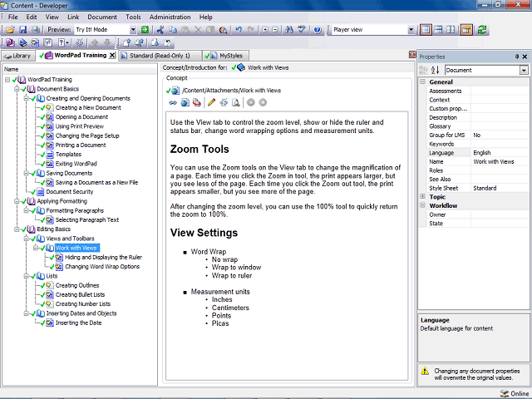Viewport: 532px width, 399px height.
Task: Click the Open folder toolbar icon
Action: click(x=10, y=30)
